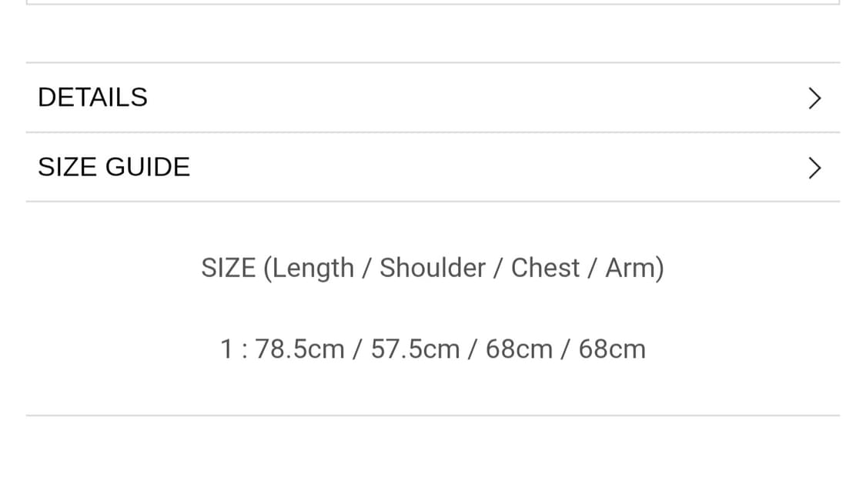
Task: Select the word Length in size header
Action: pos(312,268)
